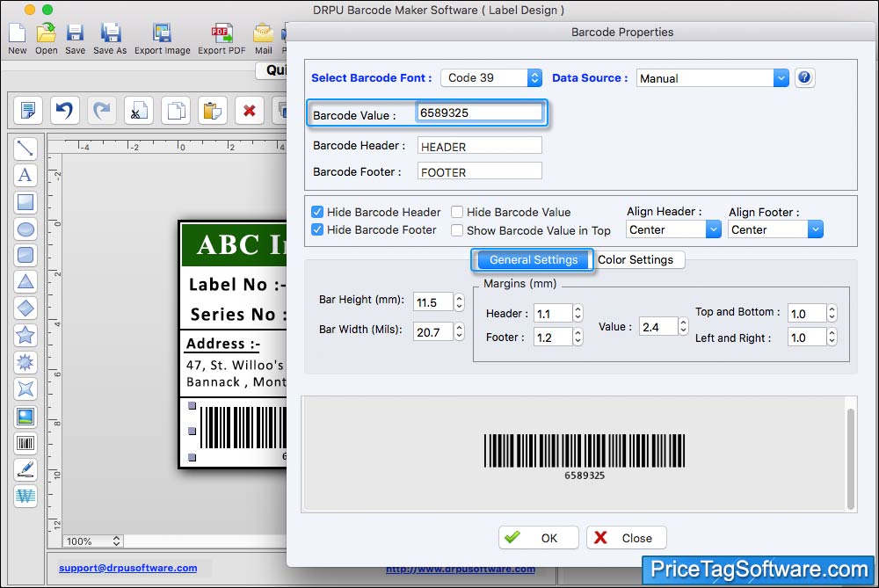Adjust the Bar Height stepper

(459, 302)
